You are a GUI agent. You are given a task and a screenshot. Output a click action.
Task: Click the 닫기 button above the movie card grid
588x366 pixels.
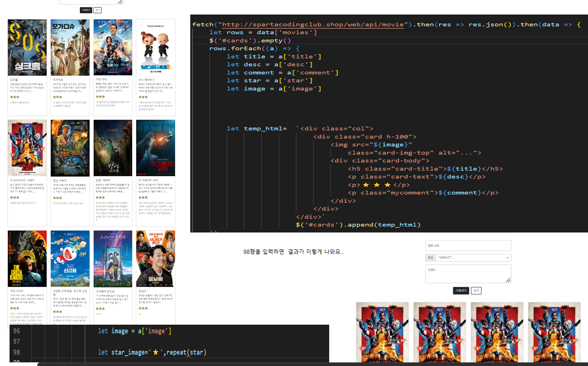(98, 10)
